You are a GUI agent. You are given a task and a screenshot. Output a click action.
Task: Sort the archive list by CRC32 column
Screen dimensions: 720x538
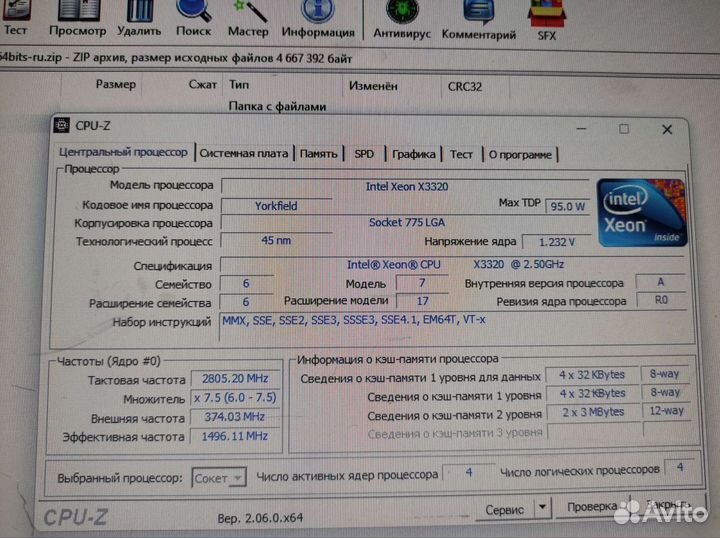coord(465,87)
